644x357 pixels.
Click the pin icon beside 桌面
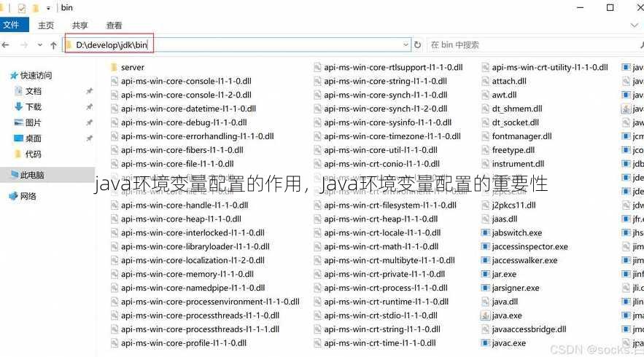coord(89,138)
